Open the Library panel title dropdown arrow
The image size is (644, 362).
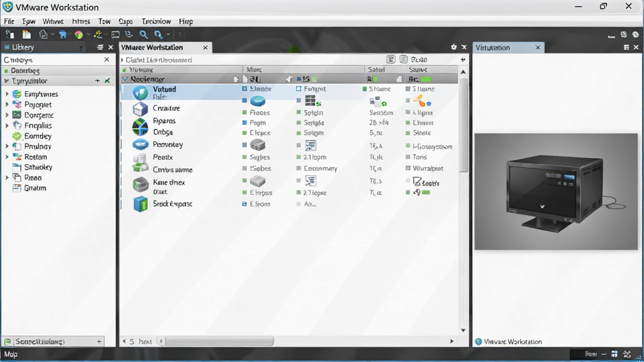[x=80, y=48]
